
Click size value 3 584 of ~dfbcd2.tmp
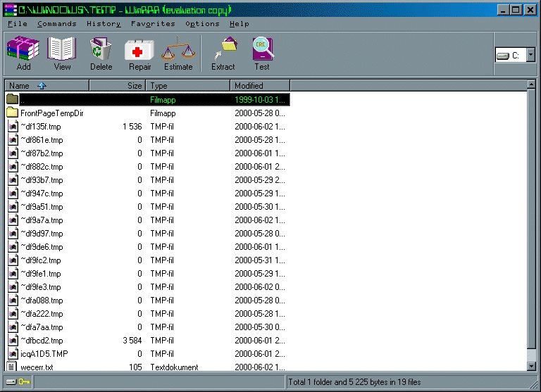[x=132, y=341]
